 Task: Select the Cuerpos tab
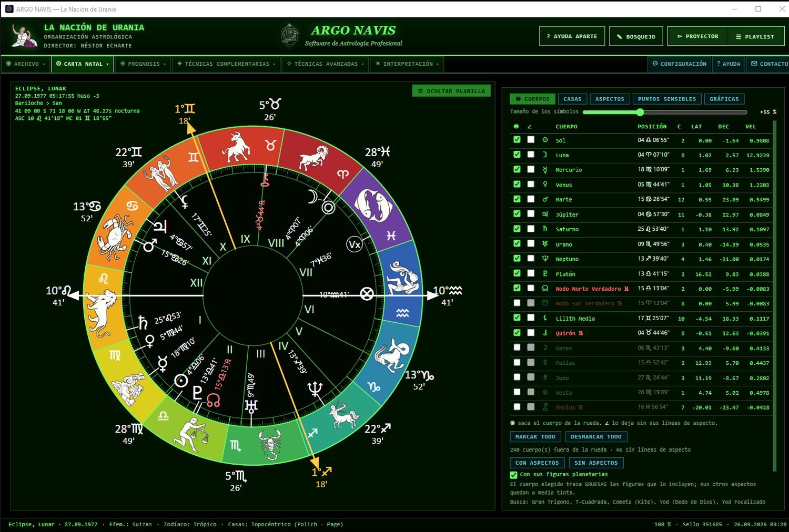[x=533, y=99]
